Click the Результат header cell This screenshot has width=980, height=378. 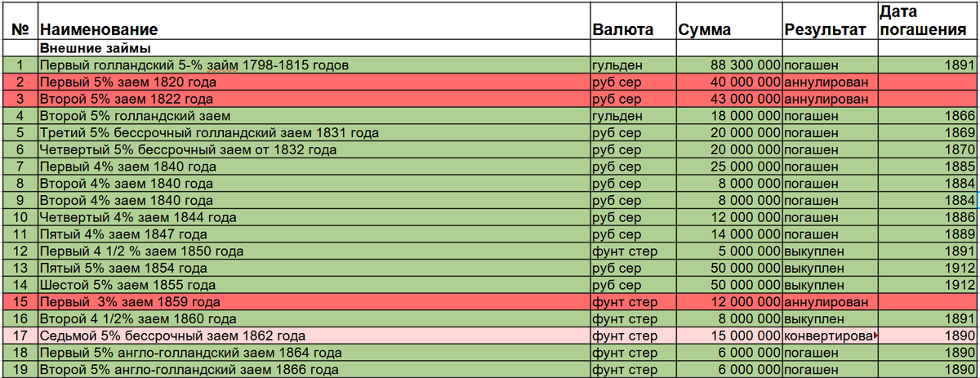[830, 21]
